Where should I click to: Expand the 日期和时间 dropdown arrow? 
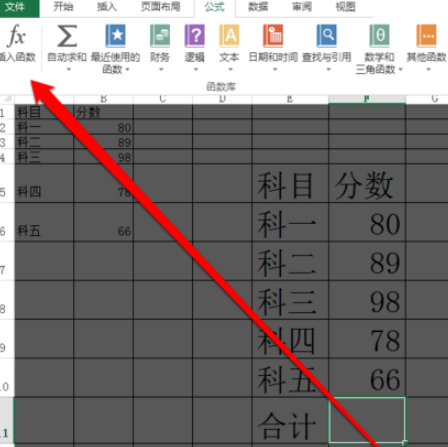click(x=275, y=69)
